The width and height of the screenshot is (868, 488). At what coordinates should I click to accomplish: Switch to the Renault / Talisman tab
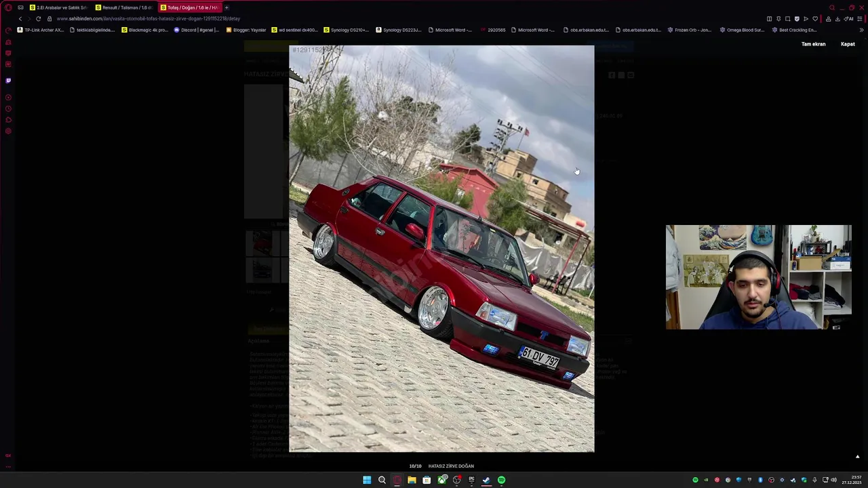tap(125, 7)
